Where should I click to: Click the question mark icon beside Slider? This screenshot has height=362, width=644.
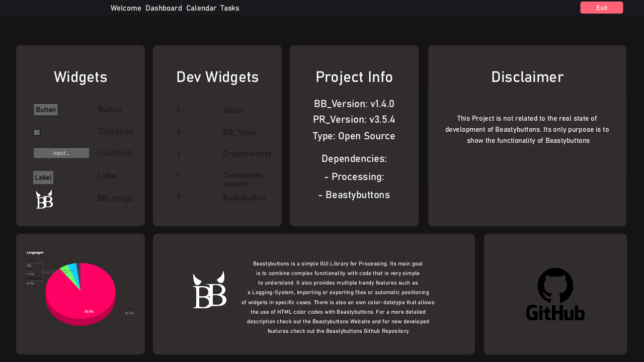coord(178,111)
